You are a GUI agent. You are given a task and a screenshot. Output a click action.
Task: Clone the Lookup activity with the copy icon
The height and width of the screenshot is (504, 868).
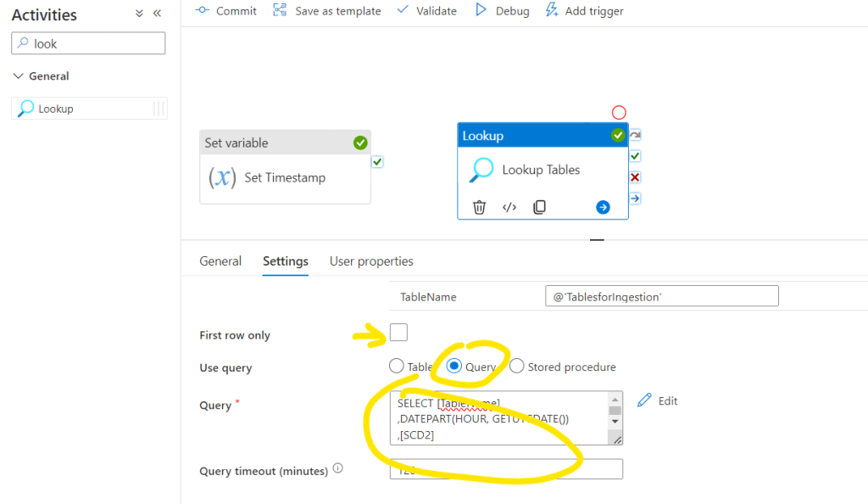point(539,207)
